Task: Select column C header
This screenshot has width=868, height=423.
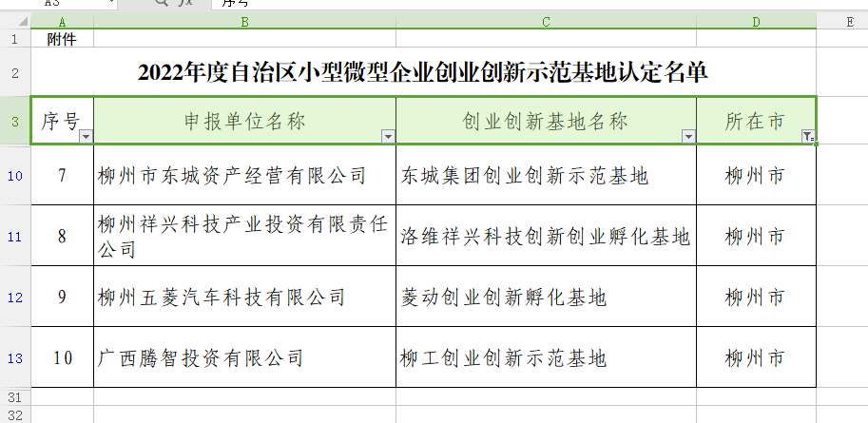Action: 546,22
